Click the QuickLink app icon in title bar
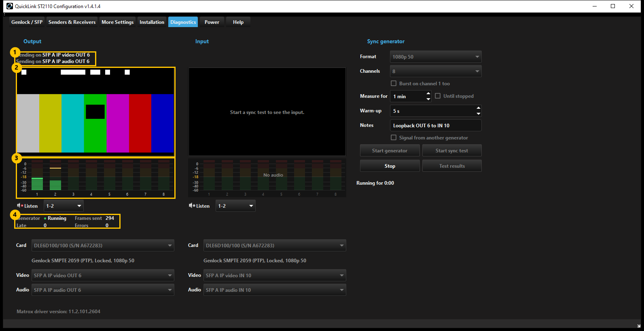The image size is (644, 331). [10, 6]
